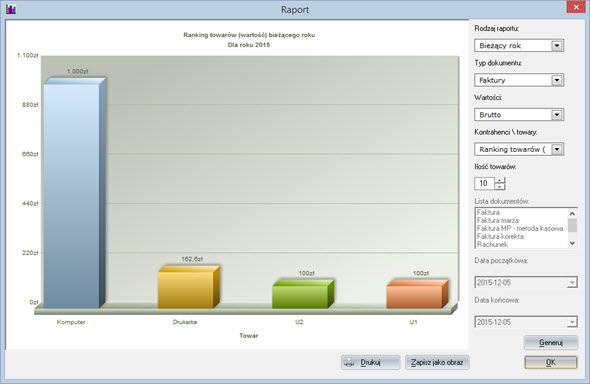Click the 'Dla roku 2015' subtitle

249,45
